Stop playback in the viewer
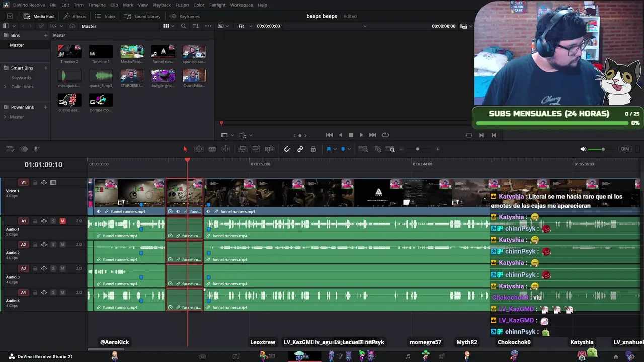This screenshot has width=644, height=362. [x=351, y=135]
